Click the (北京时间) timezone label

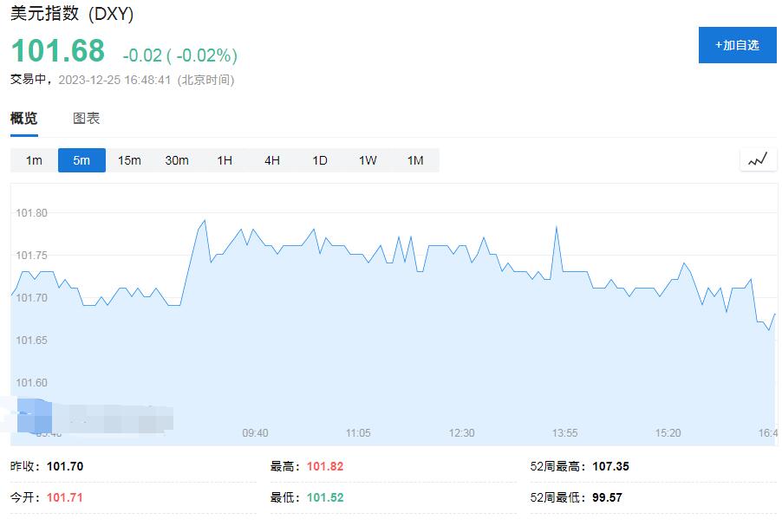click(x=206, y=80)
